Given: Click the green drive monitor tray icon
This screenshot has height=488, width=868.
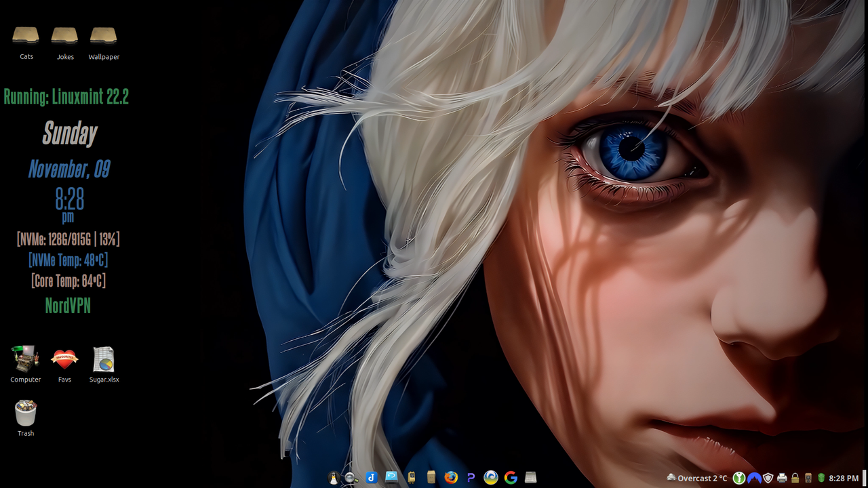Looking at the screenshot, I should 821,478.
